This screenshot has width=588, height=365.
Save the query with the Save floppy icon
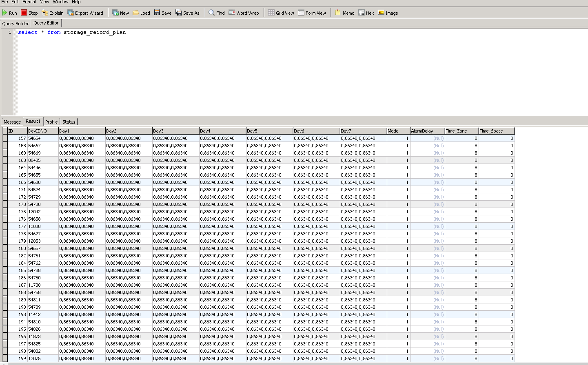click(x=157, y=13)
